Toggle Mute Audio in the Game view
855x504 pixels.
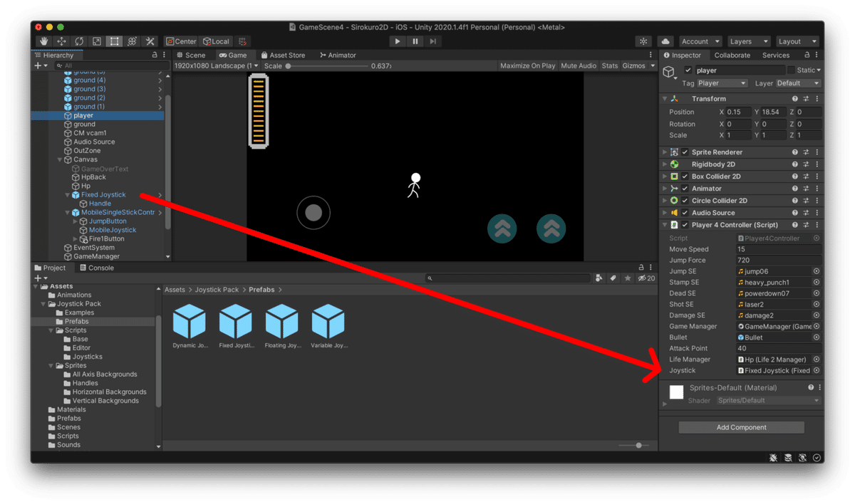[x=579, y=65]
